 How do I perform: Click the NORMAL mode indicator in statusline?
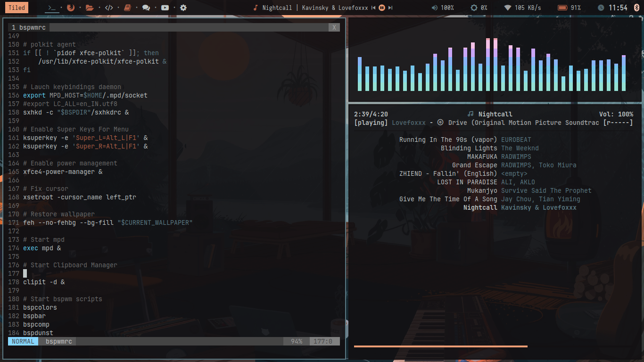23,341
